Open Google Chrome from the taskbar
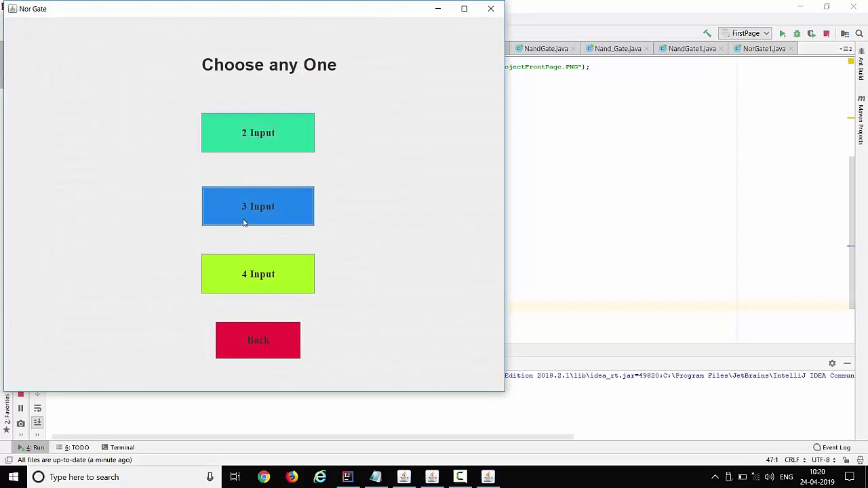The width and height of the screenshot is (868, 488). coord(263,477)
